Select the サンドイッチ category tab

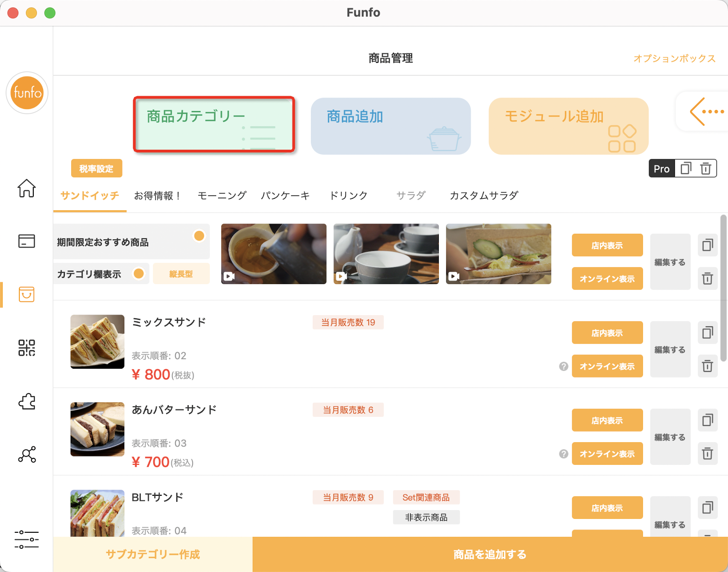pos(90,195)
